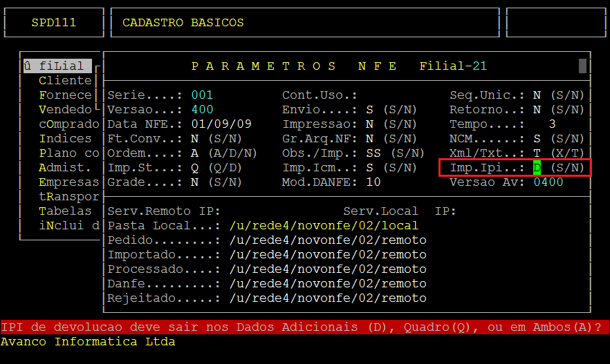Click the Versao Av value 0400

click(548, 182)
